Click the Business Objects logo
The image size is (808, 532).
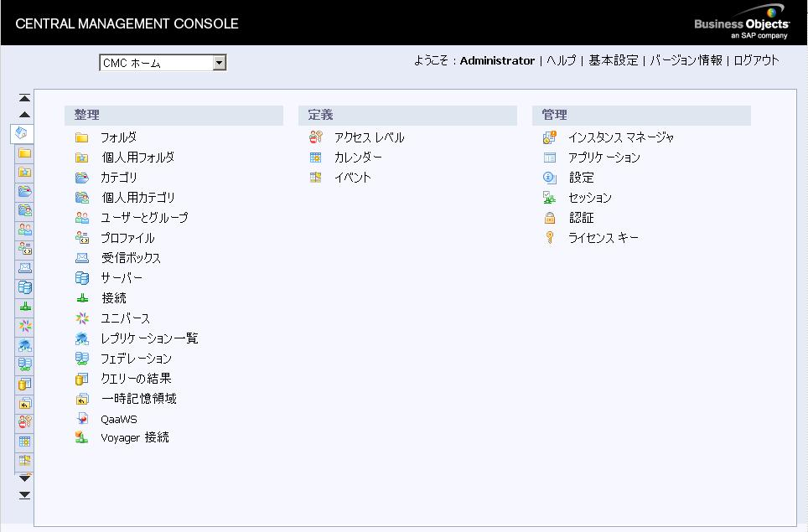(x=741, y=24)
